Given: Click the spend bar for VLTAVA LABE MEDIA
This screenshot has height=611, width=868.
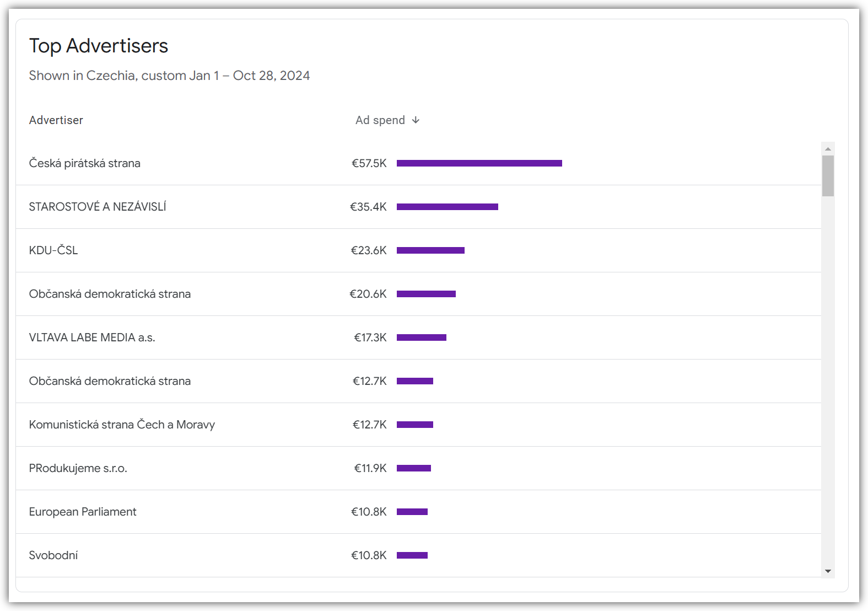Looking at the screenshot, I should pyautogui.click(x=422, y=337).
